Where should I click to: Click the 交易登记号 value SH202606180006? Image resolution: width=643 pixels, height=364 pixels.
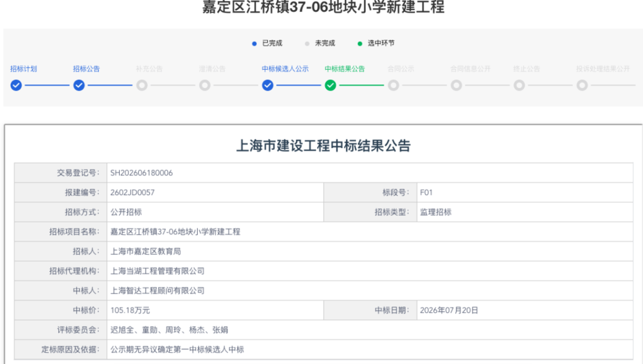(x=141, y=173)
